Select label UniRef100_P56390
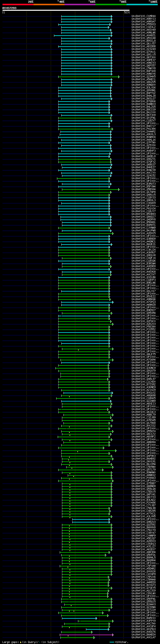160x644 pixels. (x=143, y=327)
